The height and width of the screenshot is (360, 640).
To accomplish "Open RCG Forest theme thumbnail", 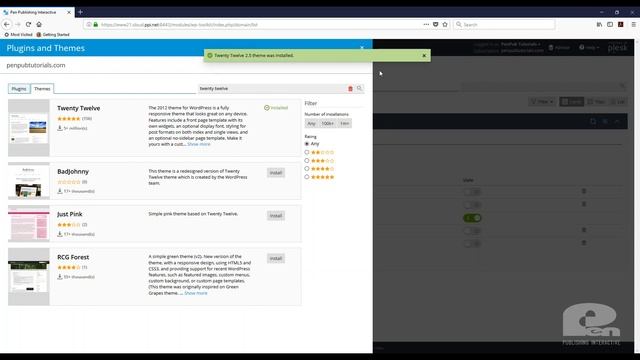I will pos(29,277).
